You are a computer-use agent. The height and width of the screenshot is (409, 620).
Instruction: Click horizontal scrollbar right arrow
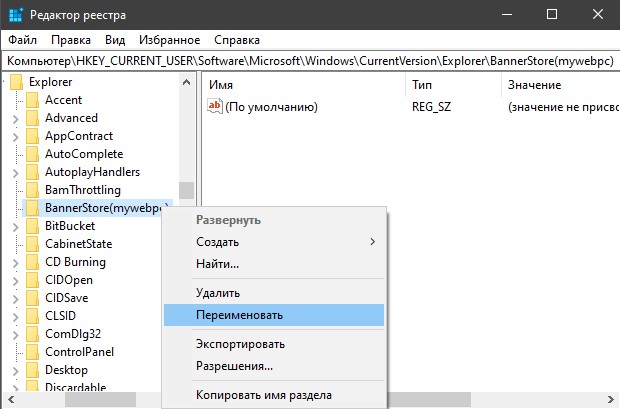[610, 400]
